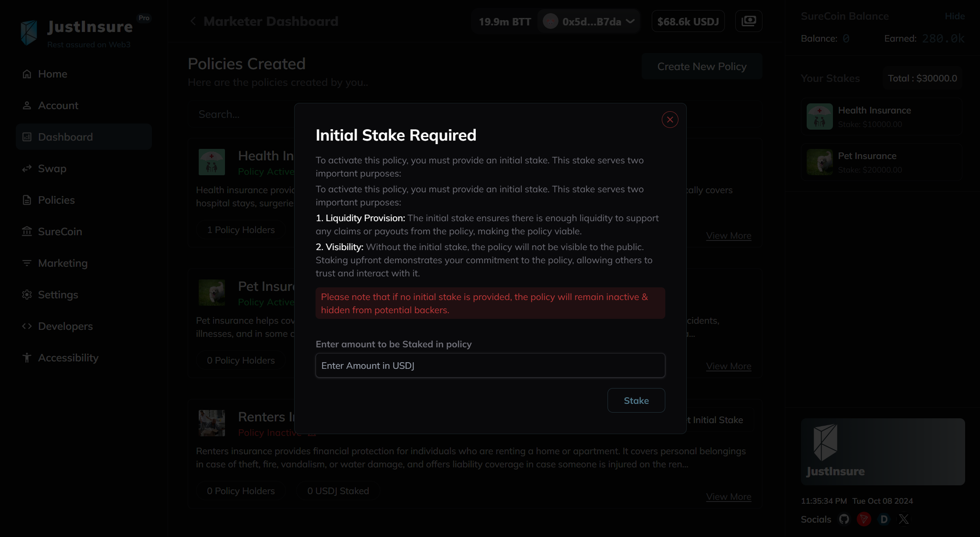Screen dimensions: 980x537
Task: Click Create New Policy button
Action: click(x=702, y=67)
